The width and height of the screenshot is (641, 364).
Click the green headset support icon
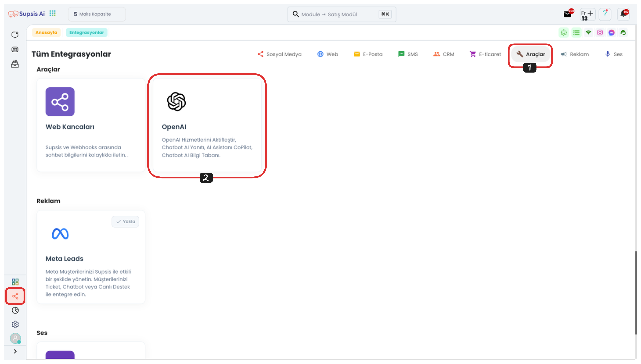[623, 32]
